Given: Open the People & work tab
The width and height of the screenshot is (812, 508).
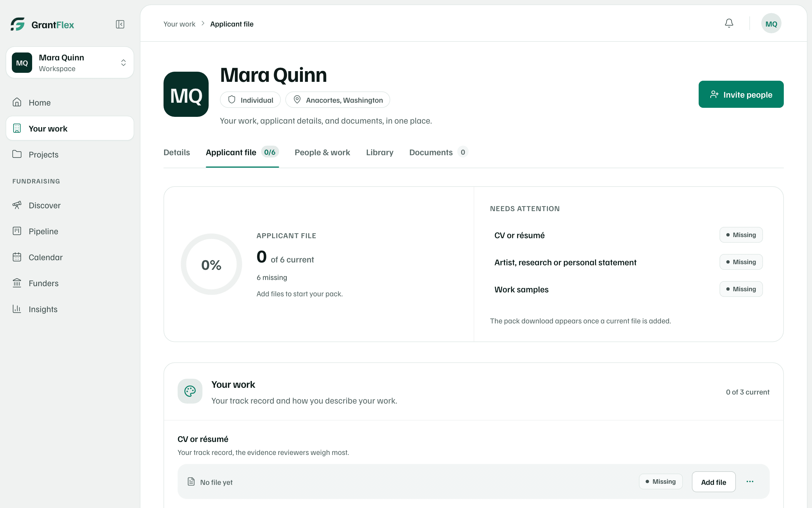Looking at the screenshot, I should tap(322, 152).
